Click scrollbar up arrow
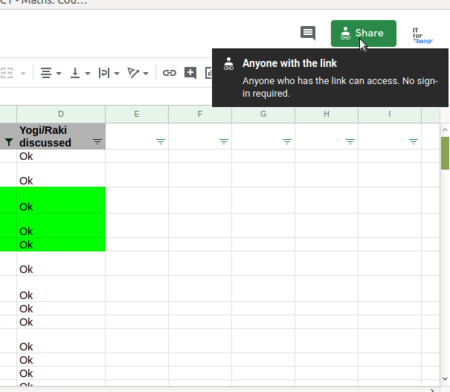The width and height of the screenshot is (450, 392). 445,130
